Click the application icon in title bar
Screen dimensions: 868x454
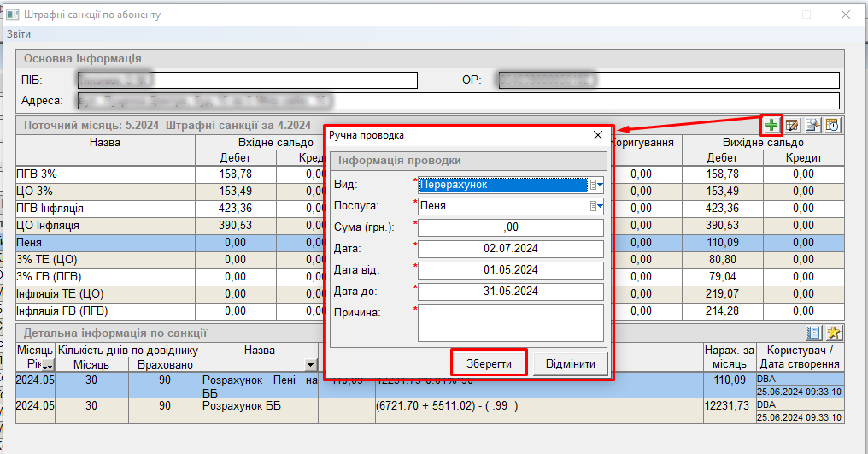pyautogui.click(x=13, y=15)
